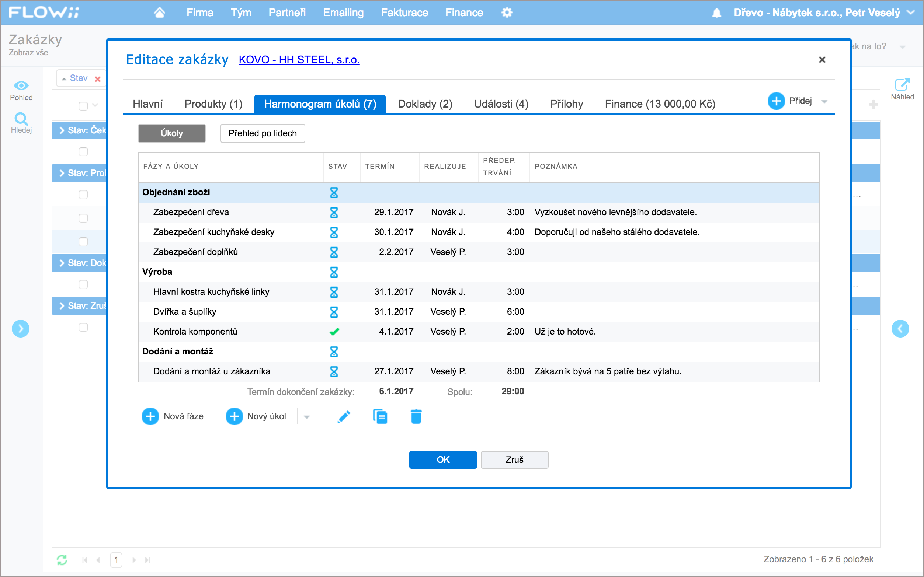
Task: Switch to the Přílohy tab
Action: pos(567,104)
